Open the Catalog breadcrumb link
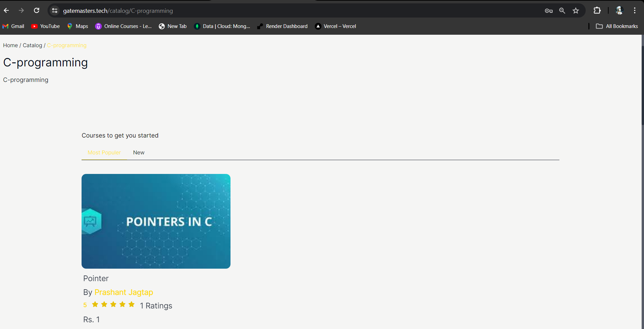This screenshot has height=329, width=644. coord(32,45)
